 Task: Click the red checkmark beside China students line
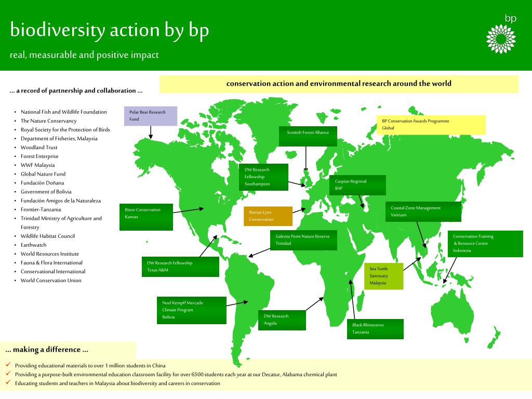[x=8, y=364]
